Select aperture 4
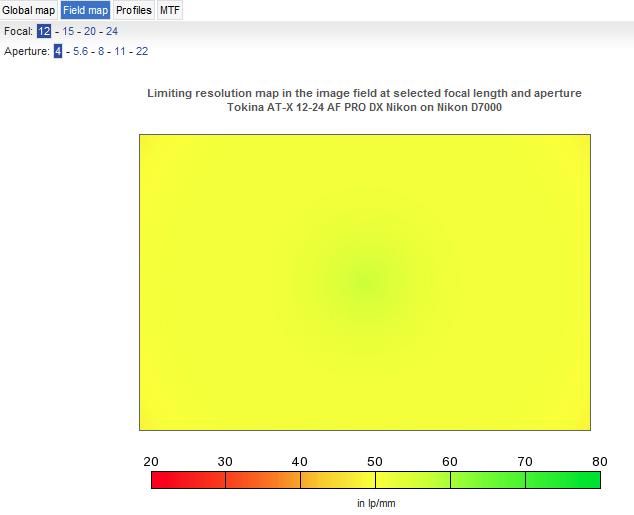This screenshot has width=634, height=515. coord(58,51)
